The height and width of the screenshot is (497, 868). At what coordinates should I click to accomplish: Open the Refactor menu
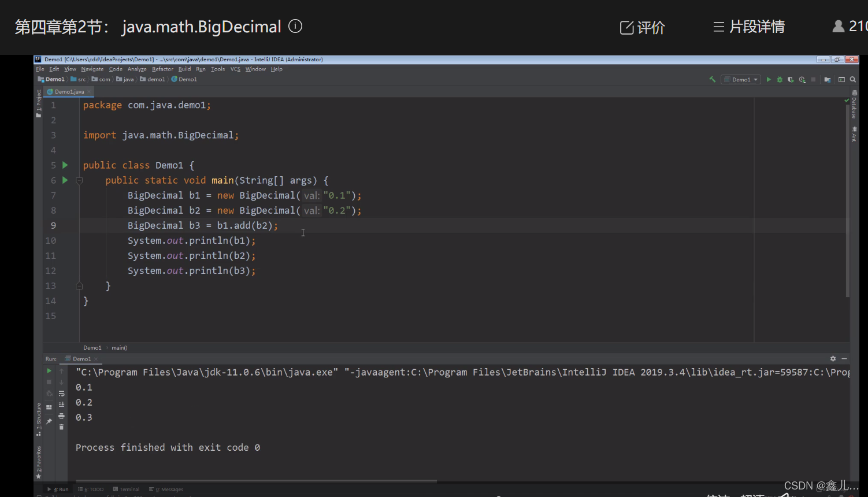[x=162, y=69]
